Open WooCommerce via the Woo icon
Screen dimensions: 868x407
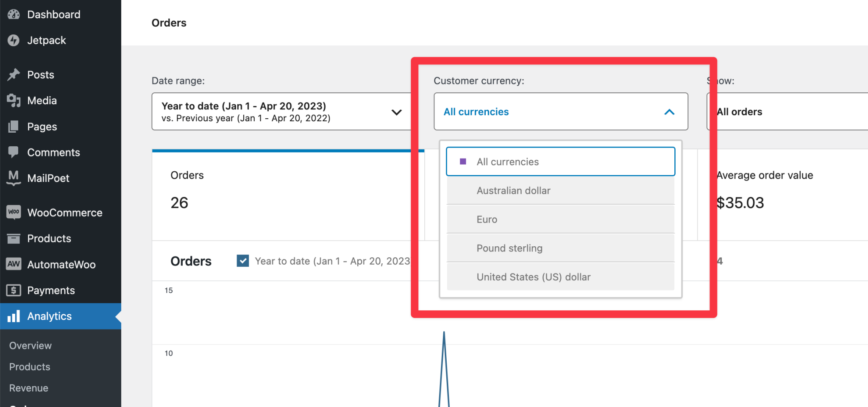point(14,212)
